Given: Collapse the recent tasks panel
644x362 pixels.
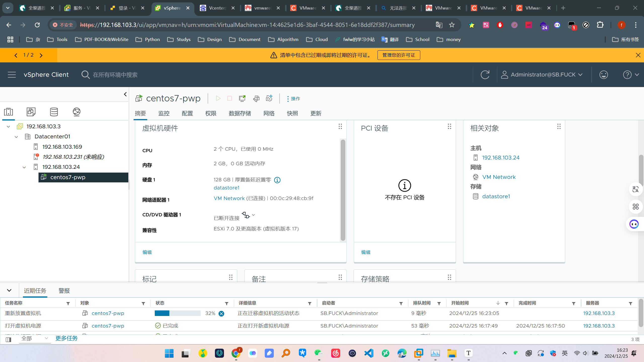Looking at the screenshot, I should point(9,290).
